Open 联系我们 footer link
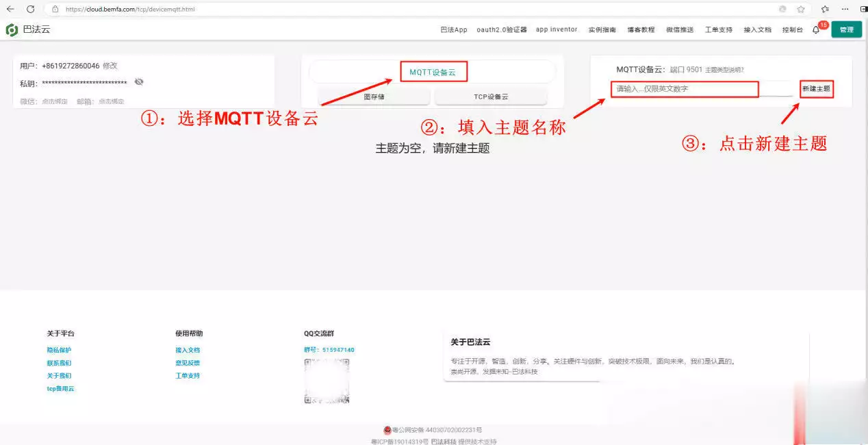Screen dimensions: 868x445 point(59,363)
